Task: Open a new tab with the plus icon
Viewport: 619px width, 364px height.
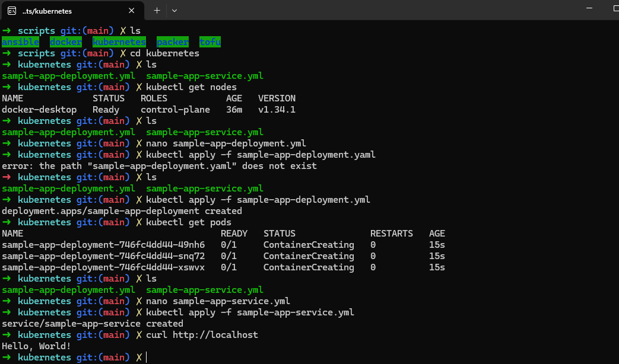Action: 155,10
